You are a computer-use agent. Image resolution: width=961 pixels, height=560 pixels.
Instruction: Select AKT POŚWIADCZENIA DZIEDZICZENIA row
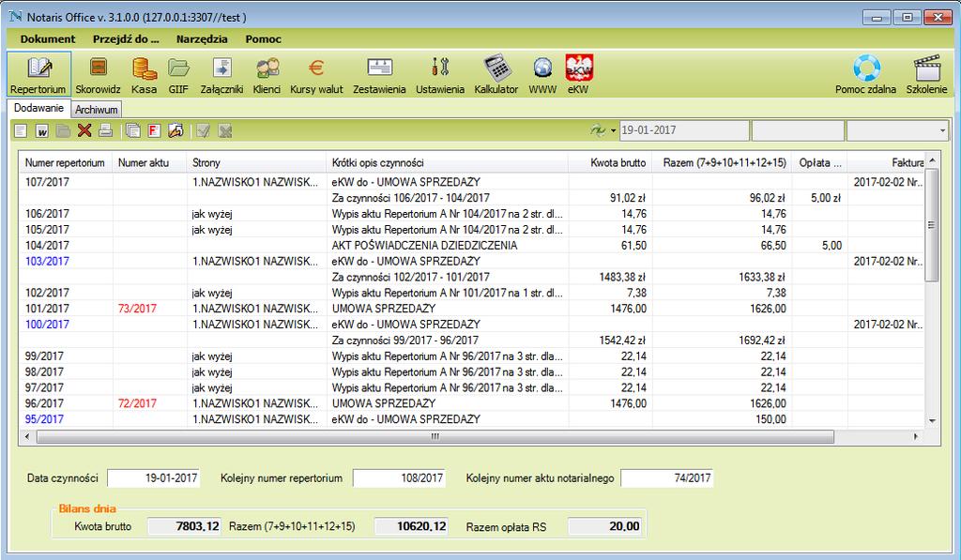pos(471,246)
